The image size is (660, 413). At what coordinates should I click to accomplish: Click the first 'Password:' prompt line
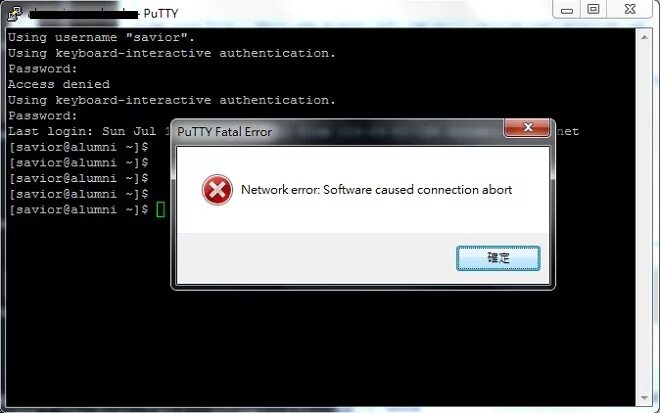(x=43, y=69)
